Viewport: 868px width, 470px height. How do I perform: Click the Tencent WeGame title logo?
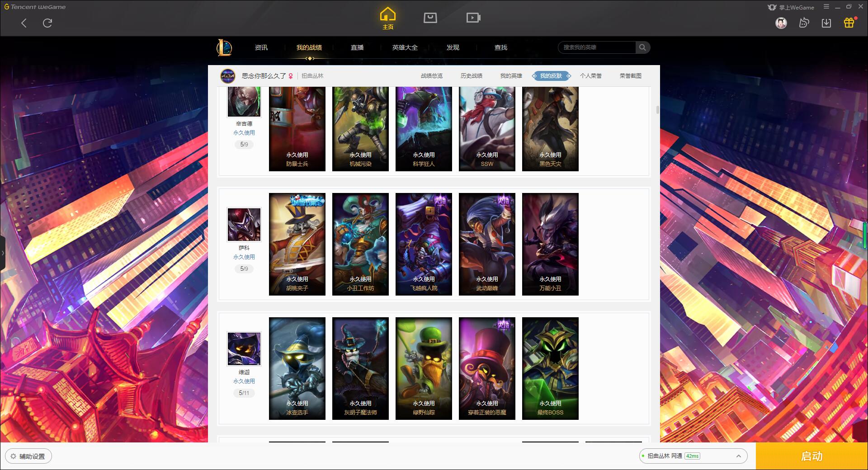pos(35,7)
